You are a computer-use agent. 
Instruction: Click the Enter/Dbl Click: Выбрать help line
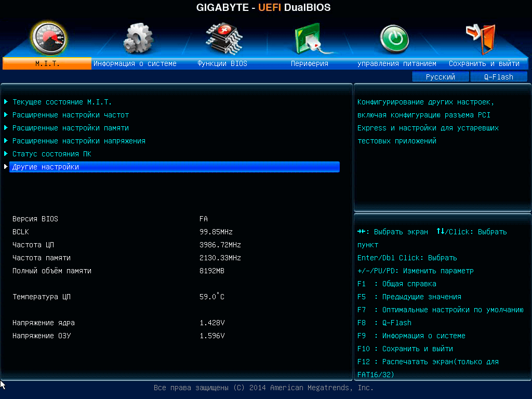(x=407, y=258)
